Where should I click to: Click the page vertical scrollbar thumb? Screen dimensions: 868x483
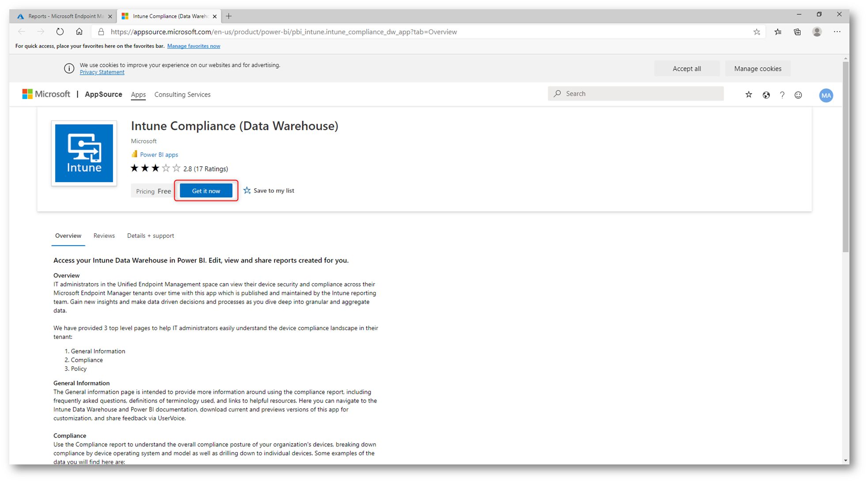[x=845, y=157]
